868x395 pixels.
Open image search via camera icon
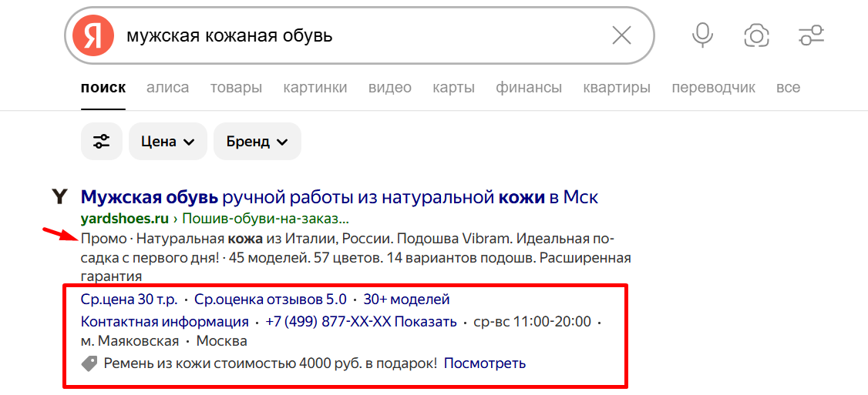[757, 35]
